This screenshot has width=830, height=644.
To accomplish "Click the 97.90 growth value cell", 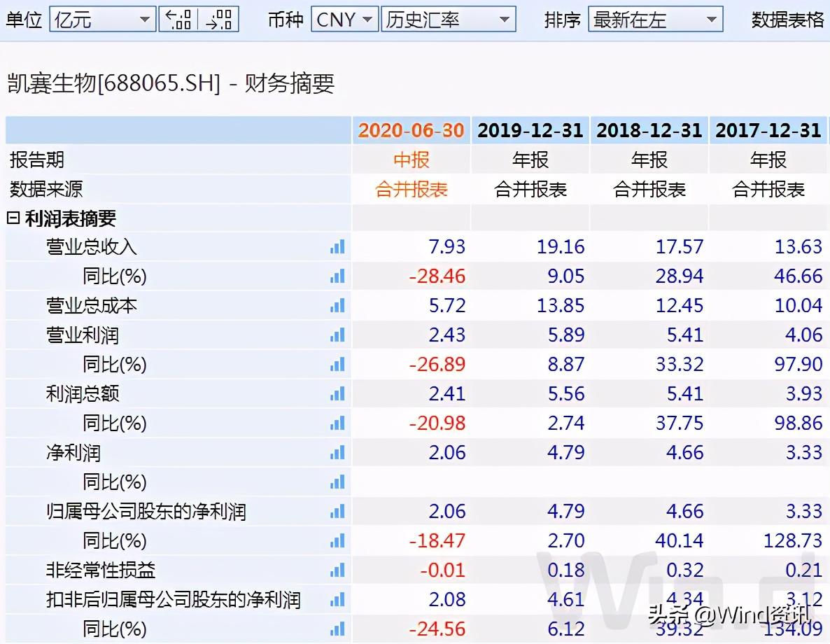I will (x=768, y=365).
